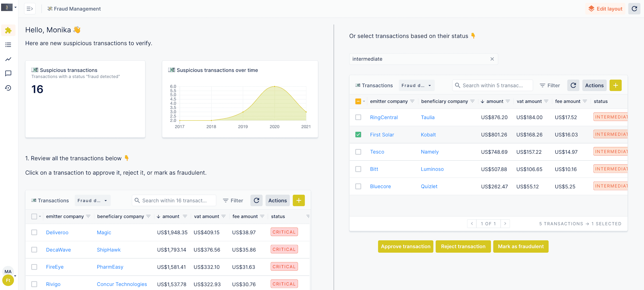The width and height of the screenshot is (644, 290).
Task: Click Mark as fraudulent button
Action: click(x=521, y=246)
